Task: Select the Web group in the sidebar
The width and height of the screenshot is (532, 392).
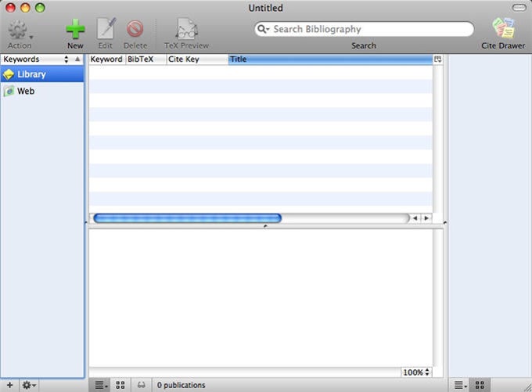Action: (42, 91)
